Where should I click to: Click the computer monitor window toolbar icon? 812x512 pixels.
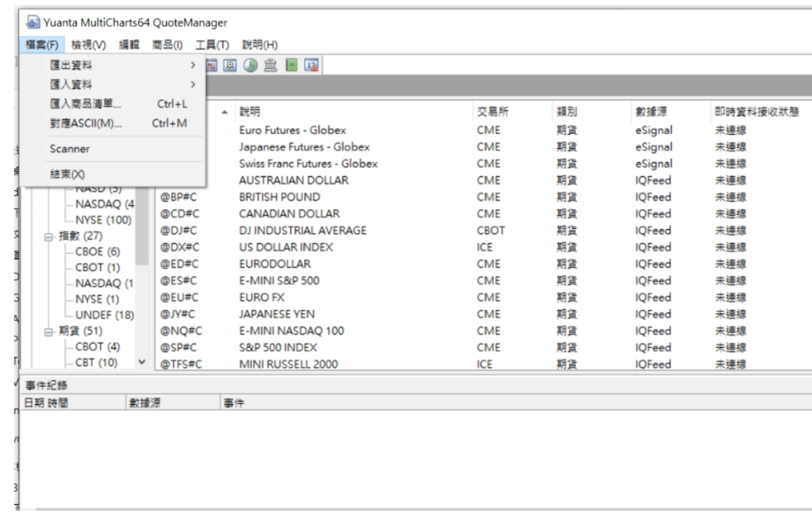tap(230, 65)
